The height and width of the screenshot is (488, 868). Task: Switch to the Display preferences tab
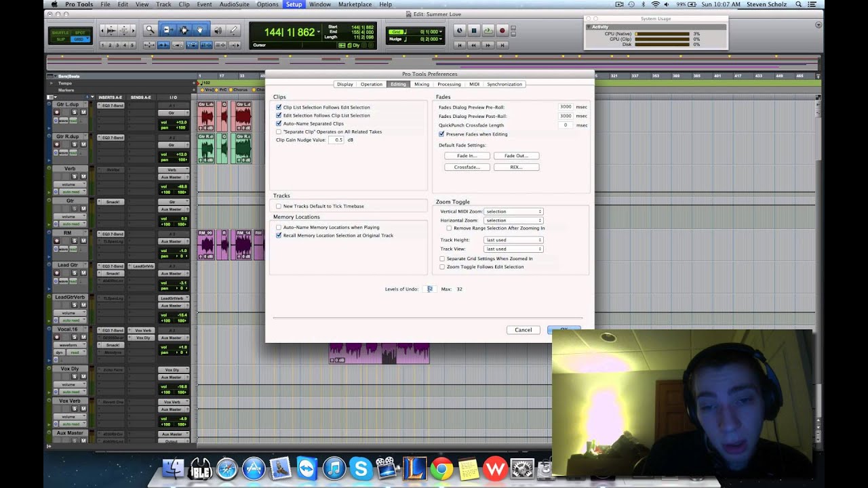point(345,84)
